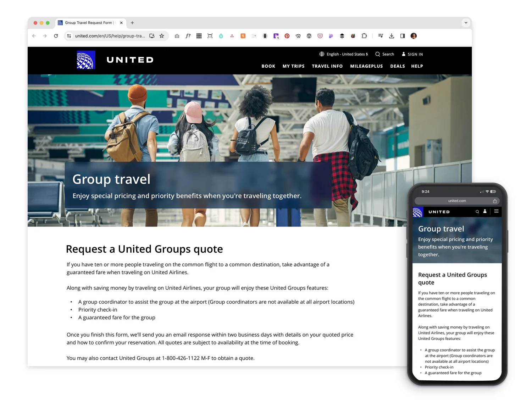532x414 pixels.
Task: Open the Pinterest browser extension
Action: 287,36
